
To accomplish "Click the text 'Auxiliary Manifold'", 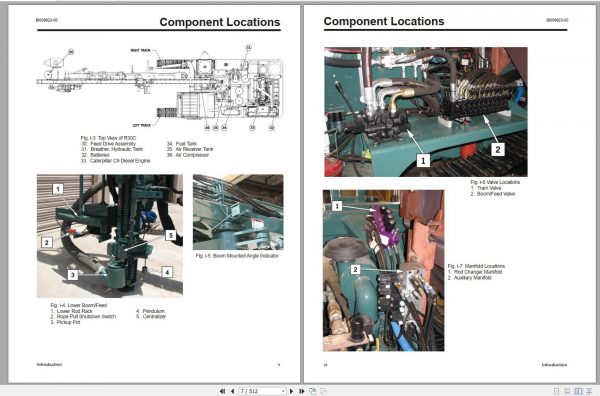I will click(x=473, y=278).
